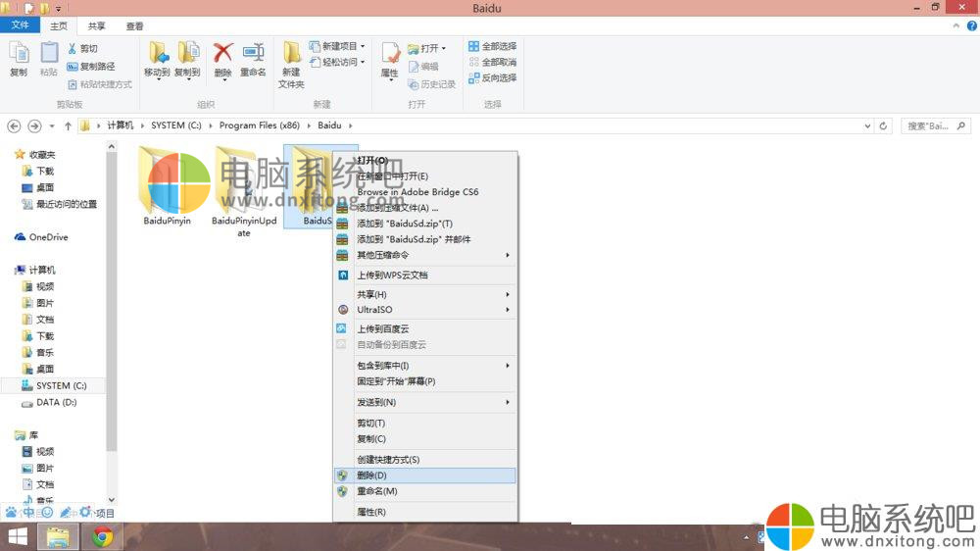
Task: Click the Chrome taskbar icon
Action: [103, 537]
